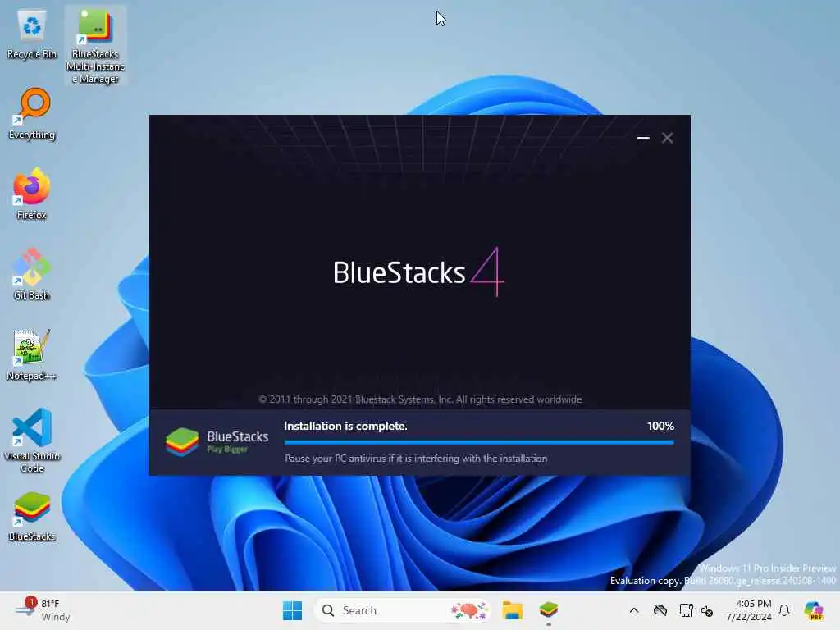Open the Recycle Bin desktop icon
This screenshot has width=840, height=630.
(32, 35)
